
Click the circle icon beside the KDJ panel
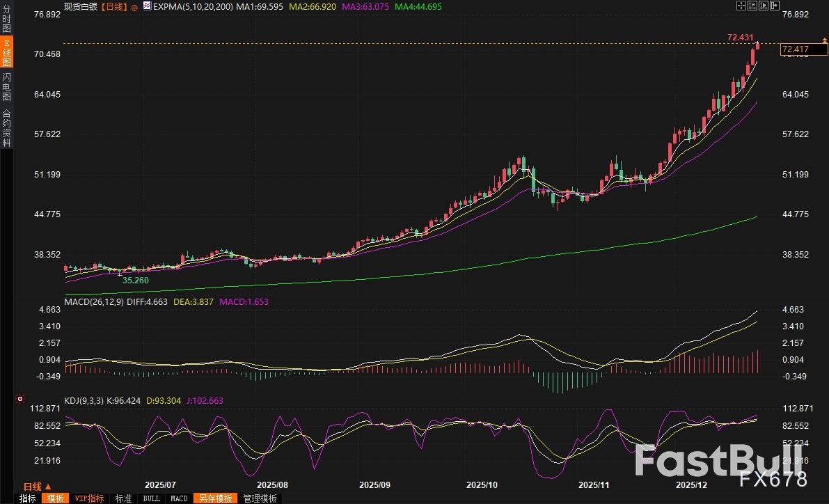[x=19, y=400]
